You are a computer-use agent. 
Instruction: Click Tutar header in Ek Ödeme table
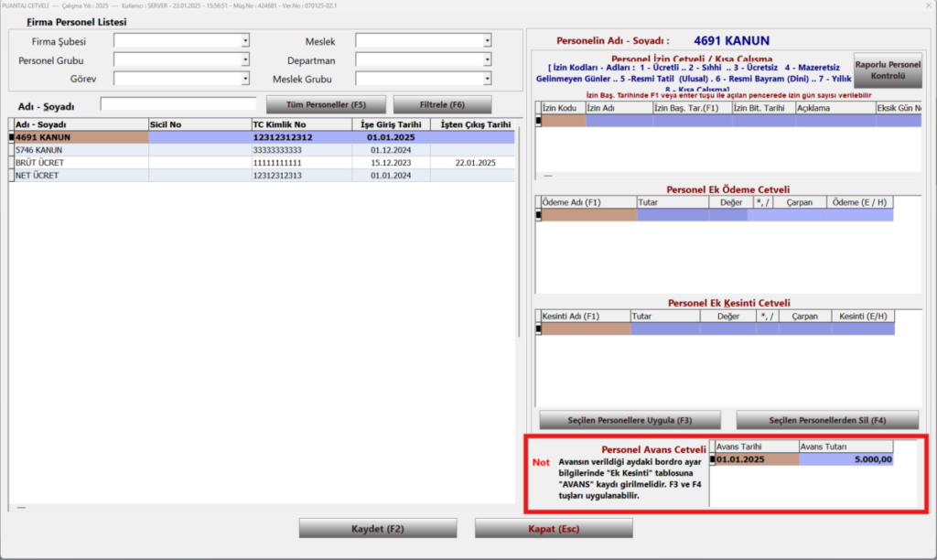point(673,202)
